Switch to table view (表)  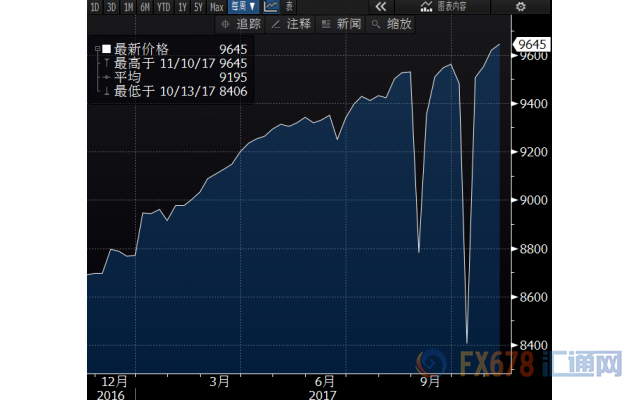(x=290, y=7)
